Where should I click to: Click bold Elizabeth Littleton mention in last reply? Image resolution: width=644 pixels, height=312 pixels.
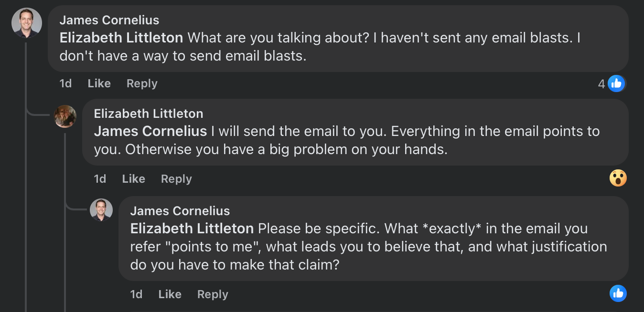[192, 229]
